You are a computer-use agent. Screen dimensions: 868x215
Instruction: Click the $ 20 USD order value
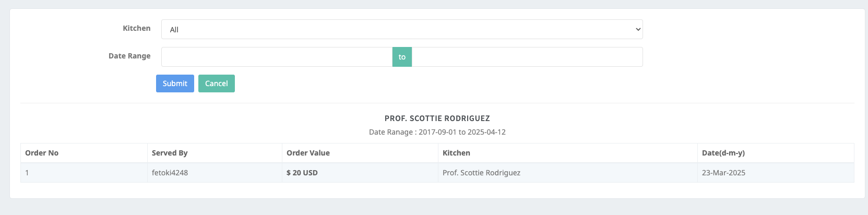point(302,173)
